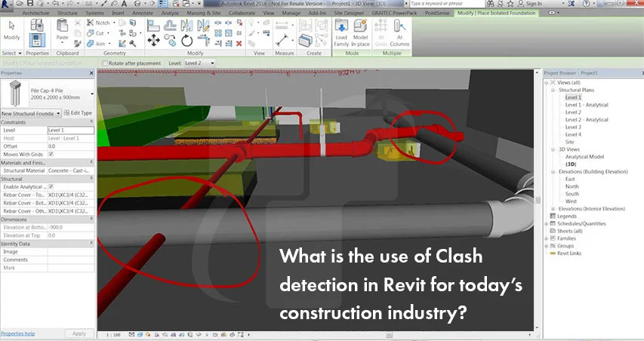Toggle the Enable Analytical Model checkbox
644x341 pixels.
point(51,186)
